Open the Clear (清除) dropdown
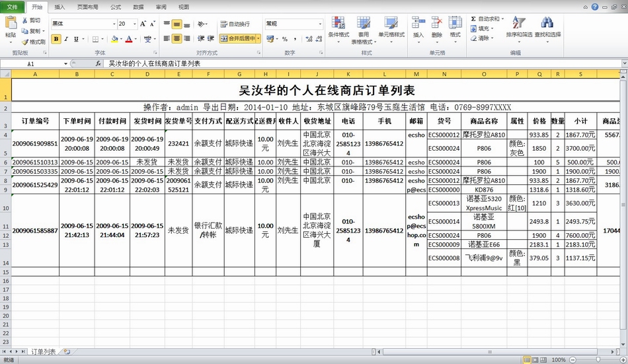 point(481,38)
